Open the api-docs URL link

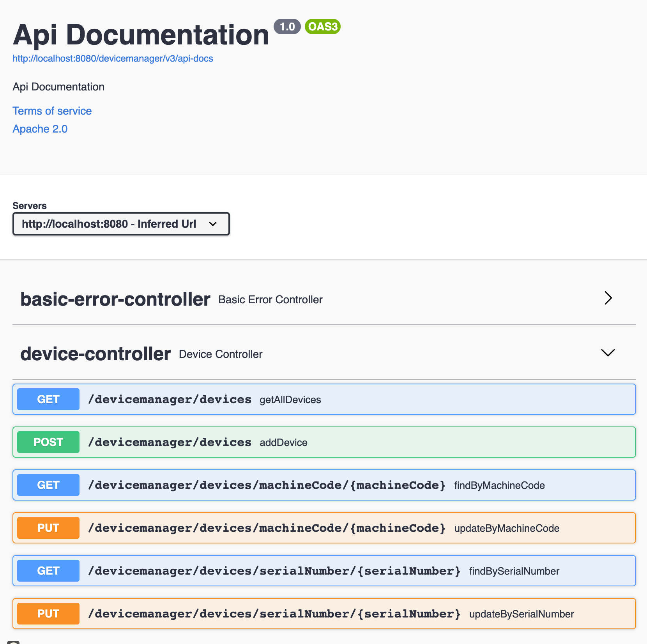click(x=113, y=58)
